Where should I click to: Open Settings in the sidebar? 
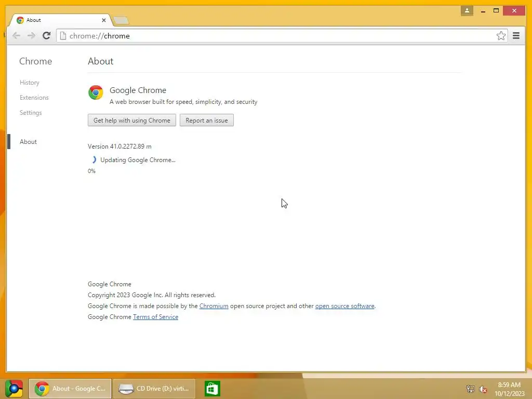pos(31,113)
